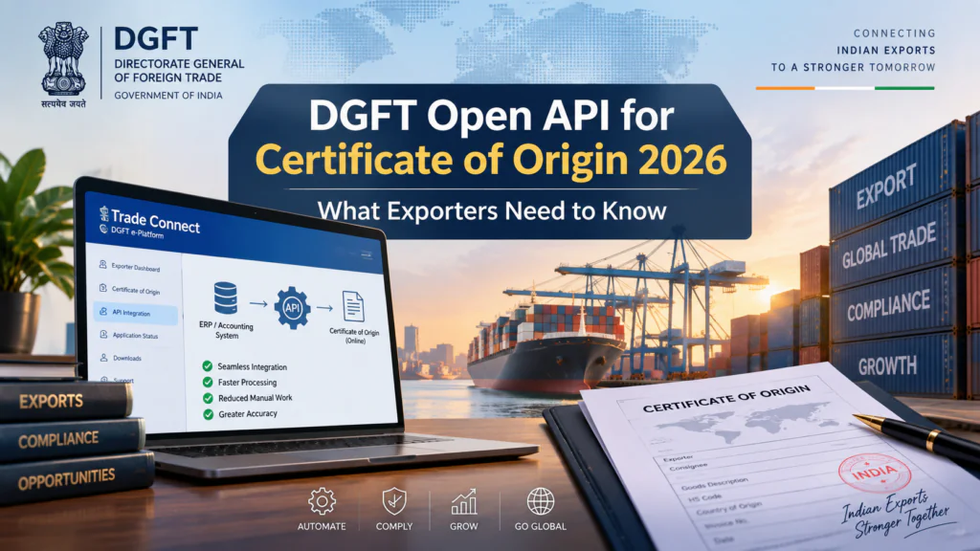Image resolution: width=980 pixels, height=551 pixels.
Task: Click the API Integration sidebar icon
Action: (x=103, y=311)
